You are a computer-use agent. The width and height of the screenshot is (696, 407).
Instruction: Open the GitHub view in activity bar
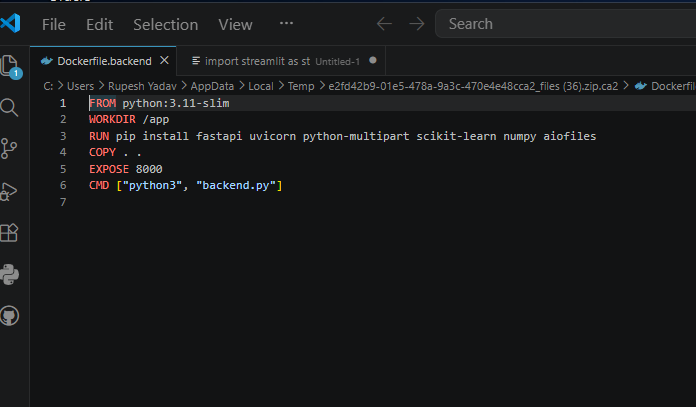click(9, 316)
